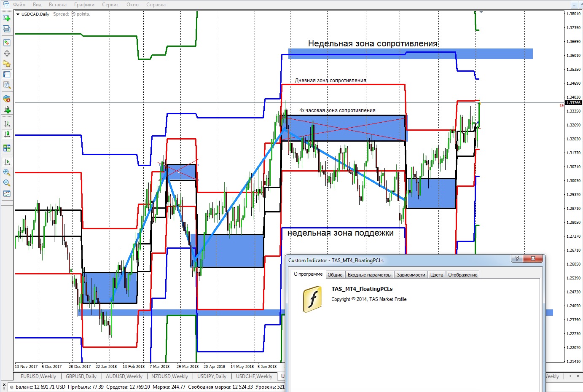
Task: Open the Справка menu
Action: tap(156, 5)
